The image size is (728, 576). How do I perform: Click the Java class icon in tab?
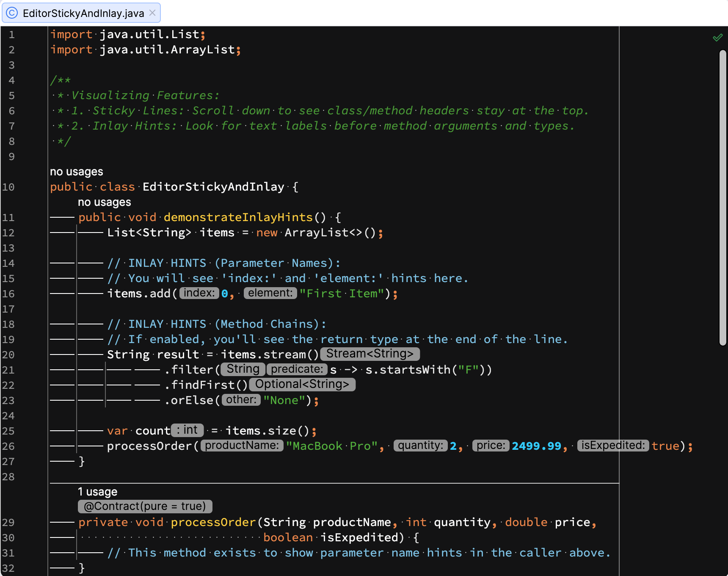(12, 13)
